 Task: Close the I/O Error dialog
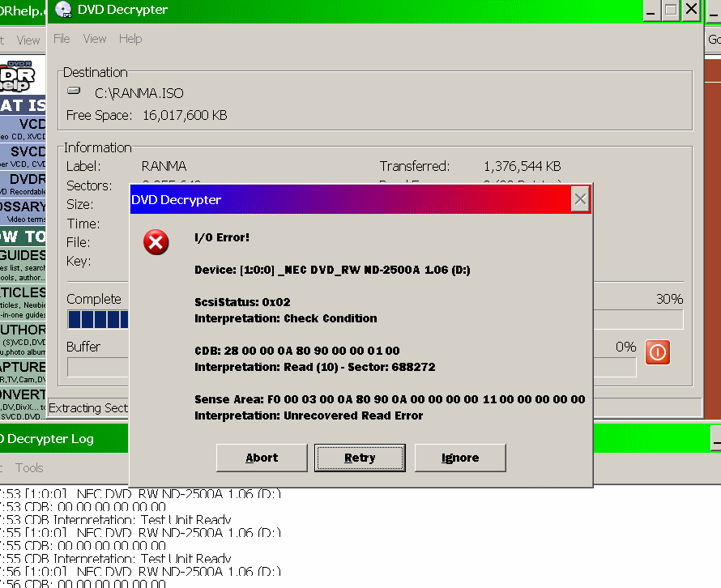click(x=580, y=199)
